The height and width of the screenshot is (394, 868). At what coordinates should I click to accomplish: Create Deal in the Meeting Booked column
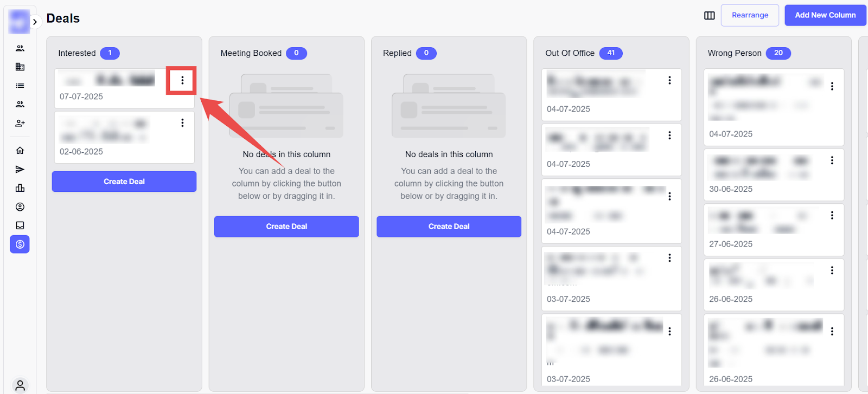[286, 227]
